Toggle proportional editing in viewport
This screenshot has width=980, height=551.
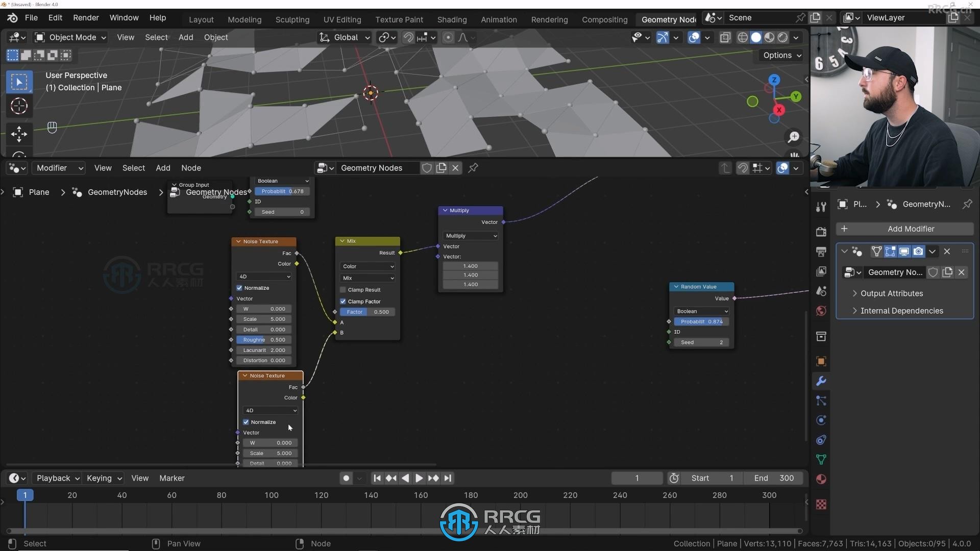point(448,37)
